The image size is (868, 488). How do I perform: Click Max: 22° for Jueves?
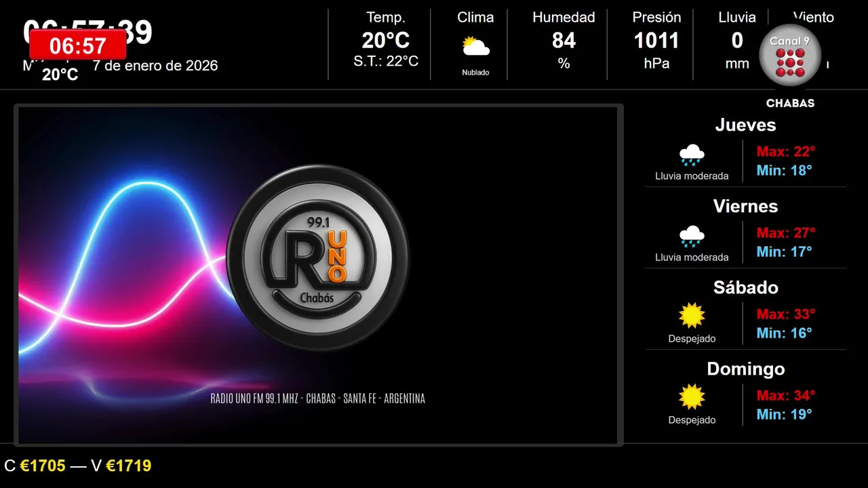[x=786, y=151]
